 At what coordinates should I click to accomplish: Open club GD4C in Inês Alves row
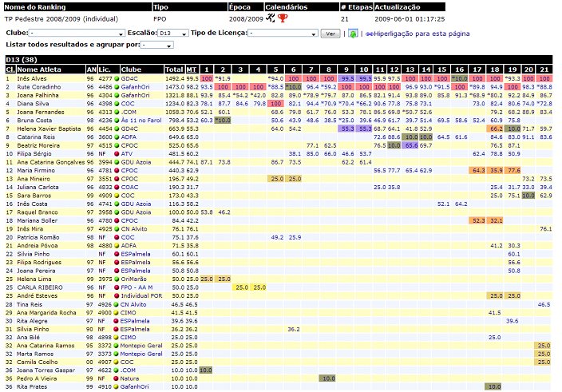[x=129, y=78]
